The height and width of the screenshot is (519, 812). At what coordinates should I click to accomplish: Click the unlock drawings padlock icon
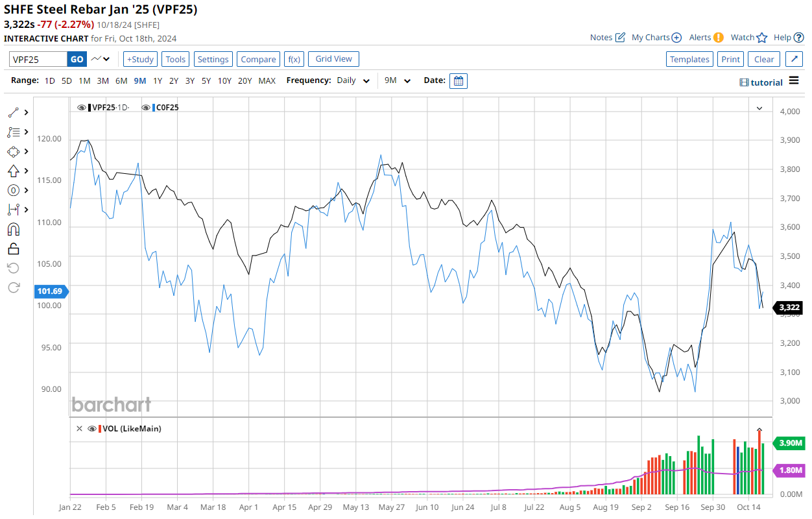tap(14, 248)
